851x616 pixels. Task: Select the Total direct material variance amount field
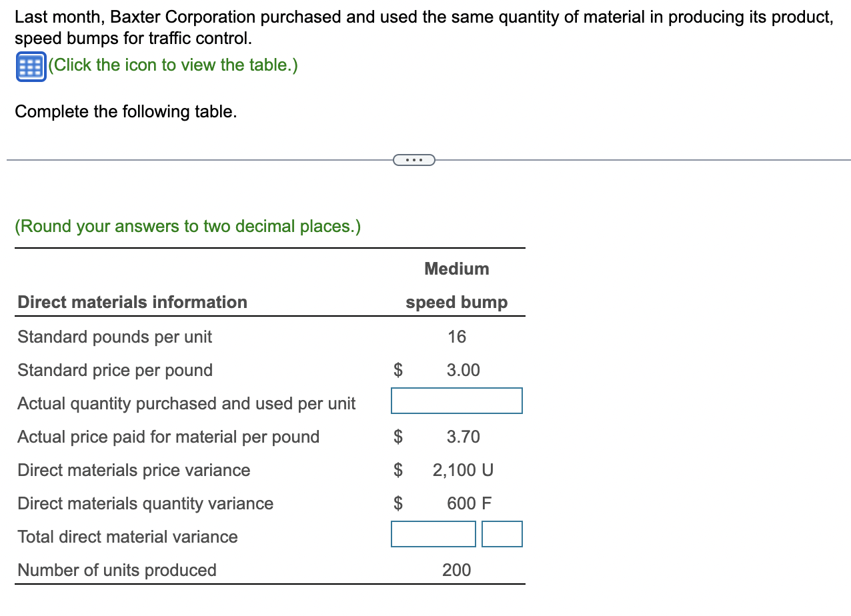433,534
